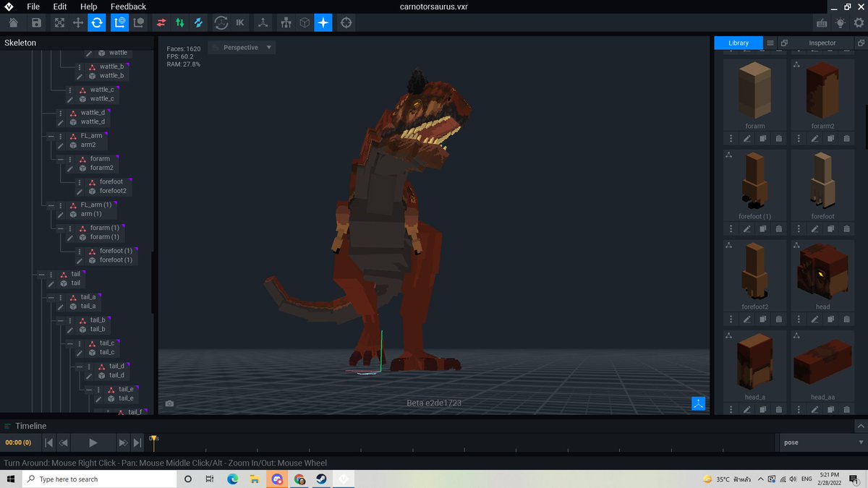Viewport: 868px width, 488px height.
Task: Toggle IK mode in the toolbar
Action: [240, 23]
